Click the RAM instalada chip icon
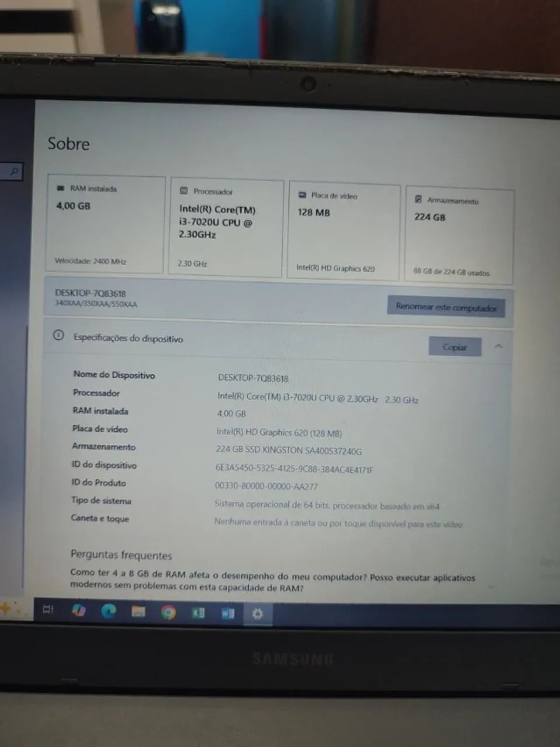Viewport: 560px width, 747px height. pos(60,189)
